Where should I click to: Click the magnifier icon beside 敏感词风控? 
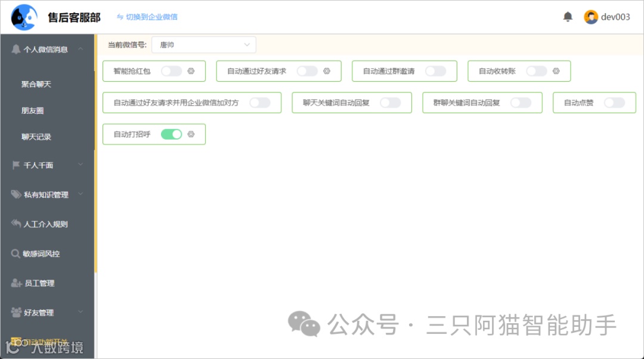[x=15, y=254]
